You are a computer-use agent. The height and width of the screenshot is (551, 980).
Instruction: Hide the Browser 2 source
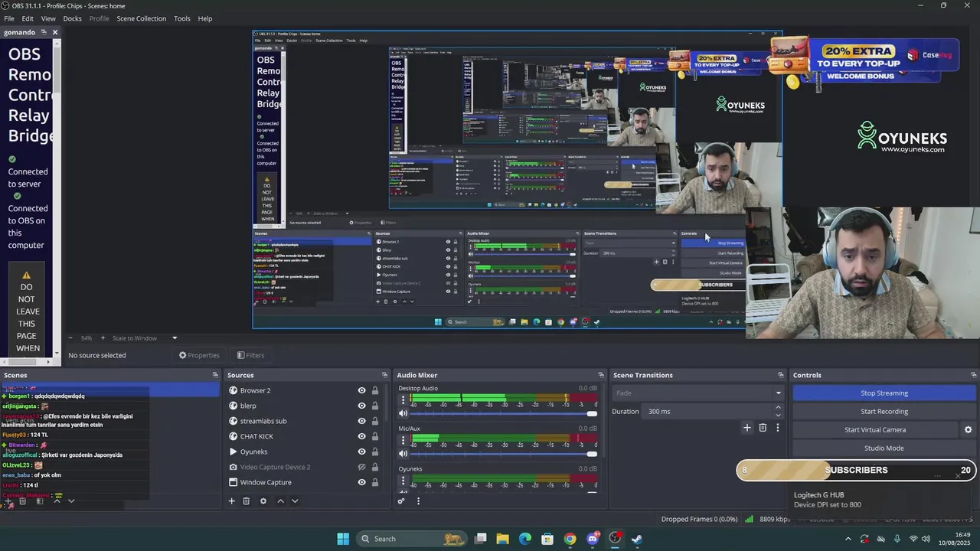(361, 390)
